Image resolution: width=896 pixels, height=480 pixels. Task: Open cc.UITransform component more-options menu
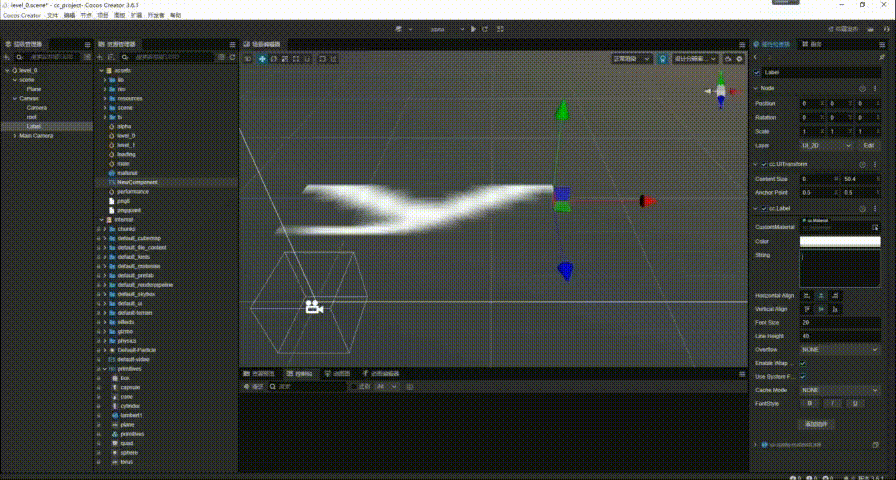[x=875, y=164]
